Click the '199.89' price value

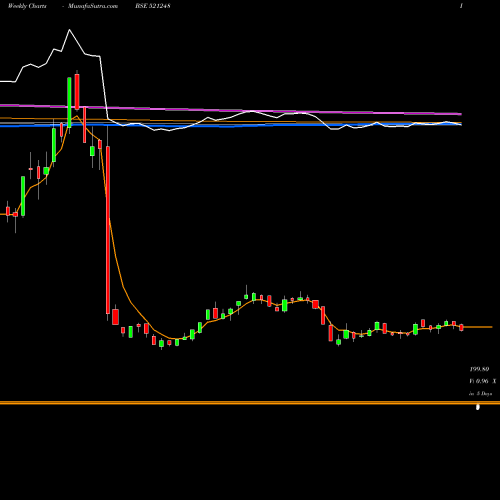tap(479, 369)
